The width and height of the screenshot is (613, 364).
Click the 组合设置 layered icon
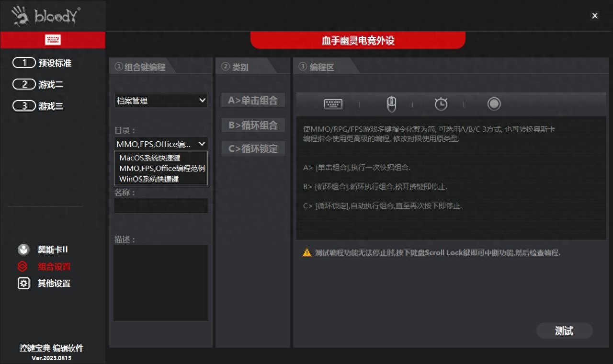[x=23, y=267]
